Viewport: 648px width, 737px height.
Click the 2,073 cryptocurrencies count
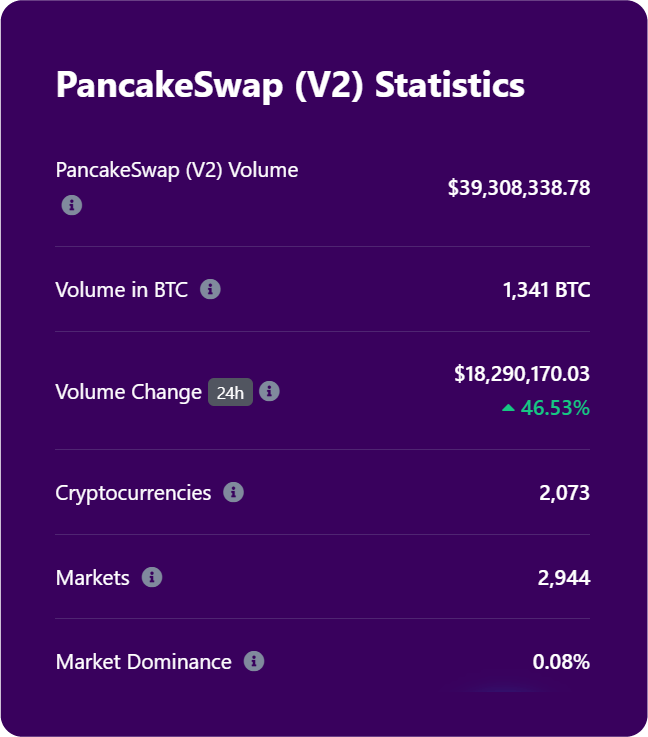pos(564,493)
